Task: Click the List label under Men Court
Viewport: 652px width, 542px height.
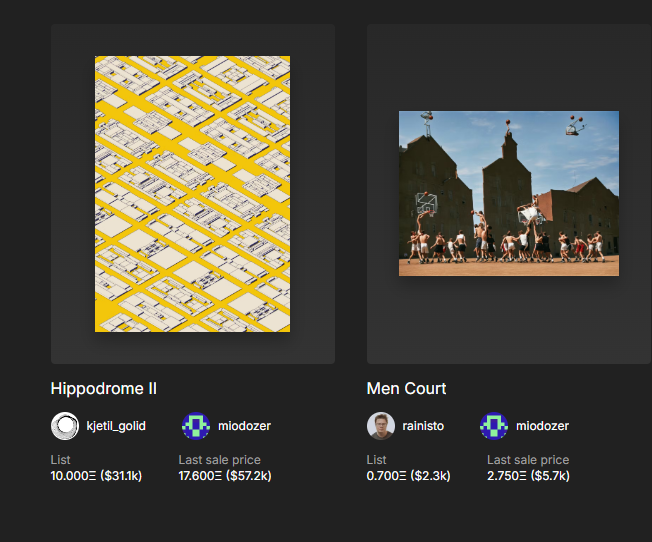Action: (376, 460)
